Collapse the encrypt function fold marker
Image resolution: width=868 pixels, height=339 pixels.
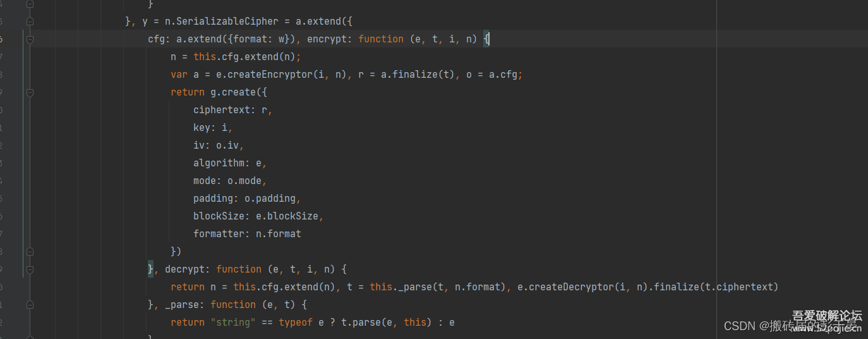30,39
